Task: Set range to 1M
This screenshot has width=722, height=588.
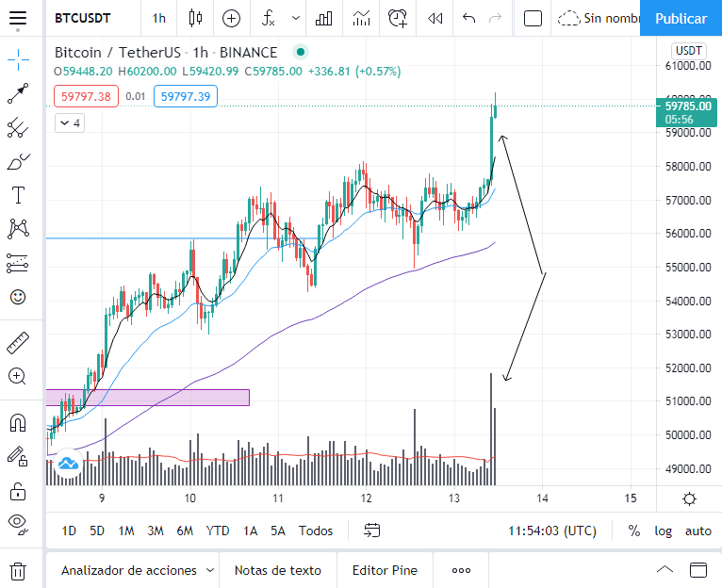Action: tap(125, 531)
